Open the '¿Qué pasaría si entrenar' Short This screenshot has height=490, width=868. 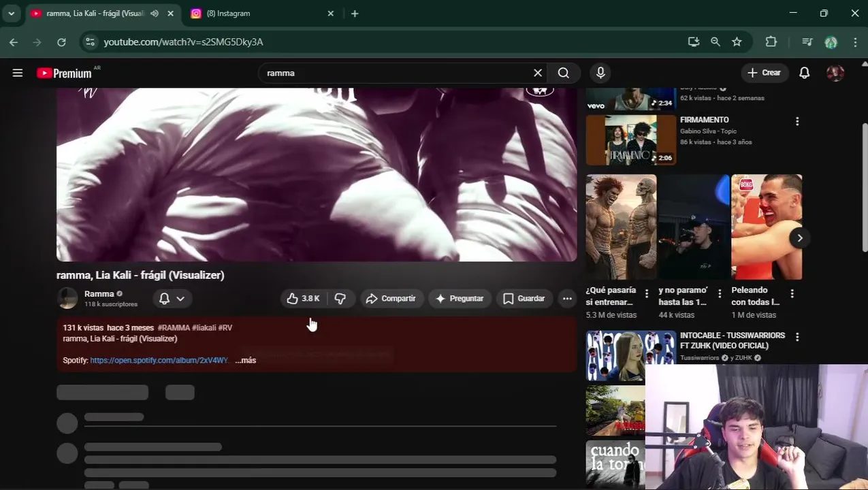[621, 227]
